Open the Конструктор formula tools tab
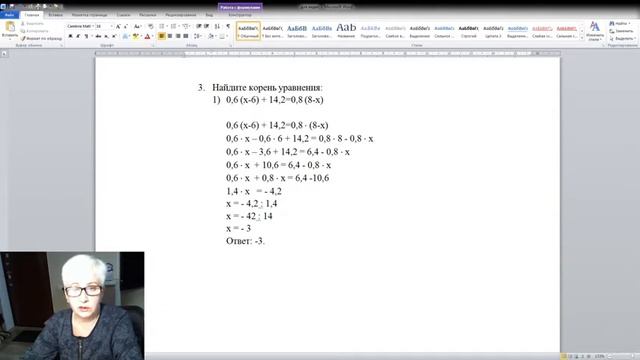The height and width of the screenshot is (360, 640). 240,15
